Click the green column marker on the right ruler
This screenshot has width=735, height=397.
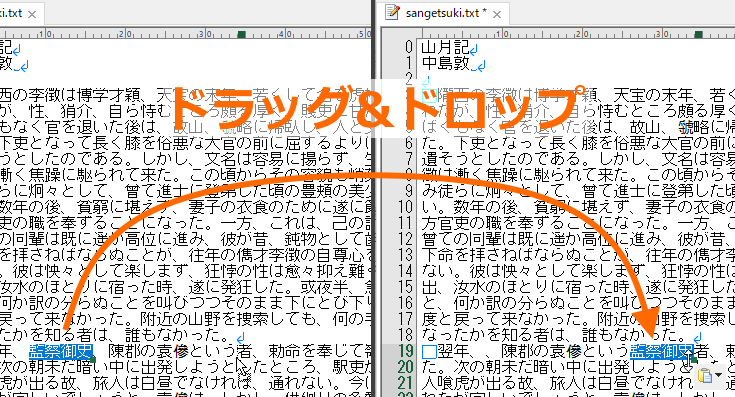point(698,34)
